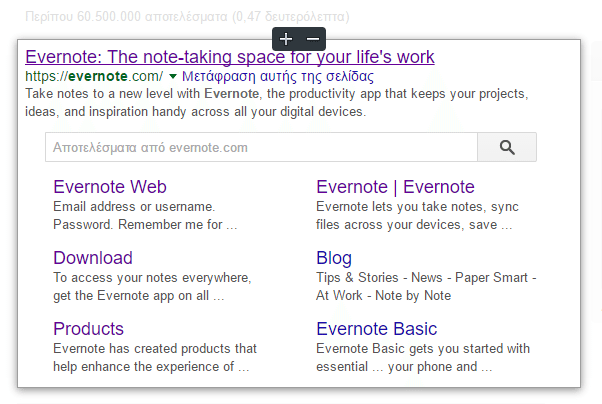Click the plus zoom-in button
This screenshot has width=602, height=404.
click(x=286, y=39)
